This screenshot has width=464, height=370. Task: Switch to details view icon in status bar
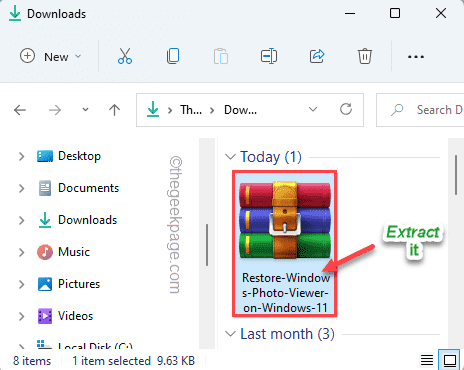(427, 360)
